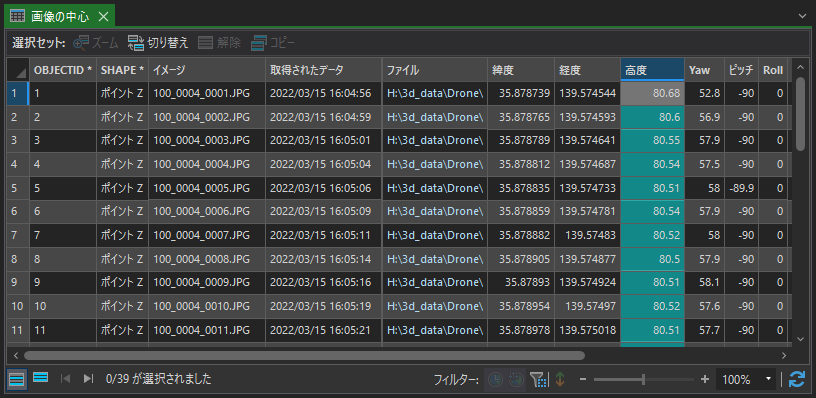Viewport: 816px width, 398px height.
Task: Click cell 100_0004_0003.JPG
Action: click(207, 141)
